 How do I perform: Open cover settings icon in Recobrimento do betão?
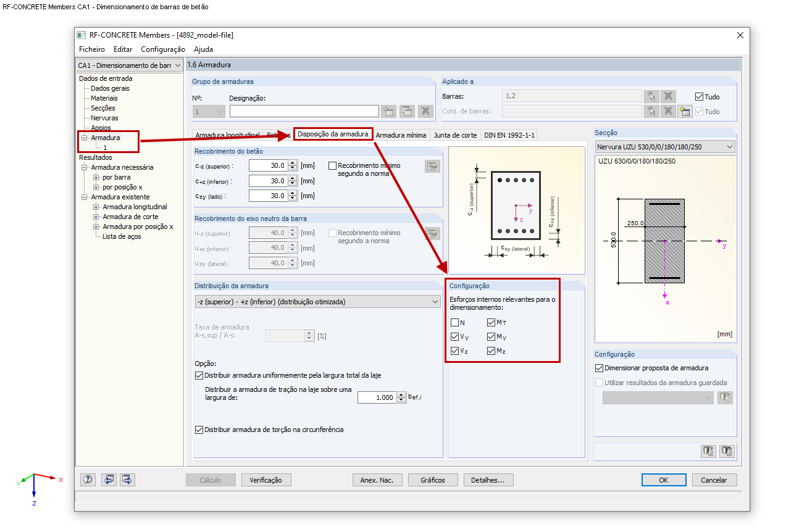click(432, 166)
